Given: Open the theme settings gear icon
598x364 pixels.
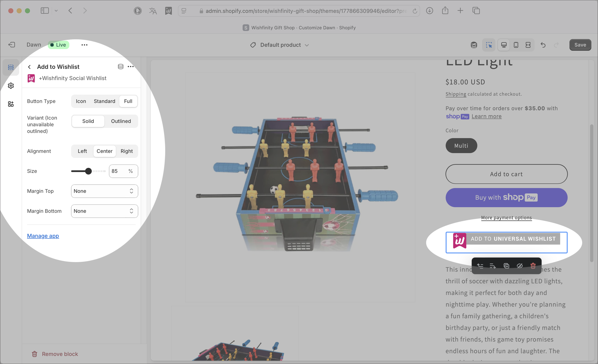Looking at the screenshot, I should coord(11,86).
